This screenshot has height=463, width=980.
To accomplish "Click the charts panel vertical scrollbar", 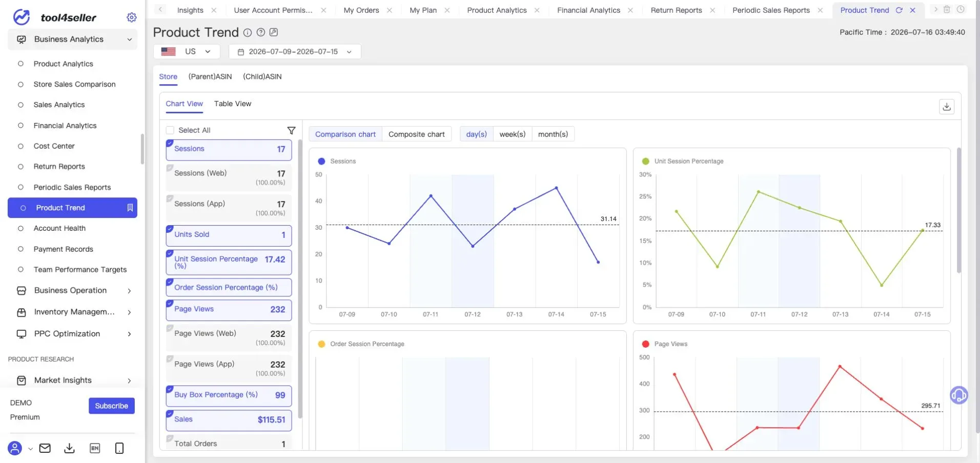I will coord(958,210).
